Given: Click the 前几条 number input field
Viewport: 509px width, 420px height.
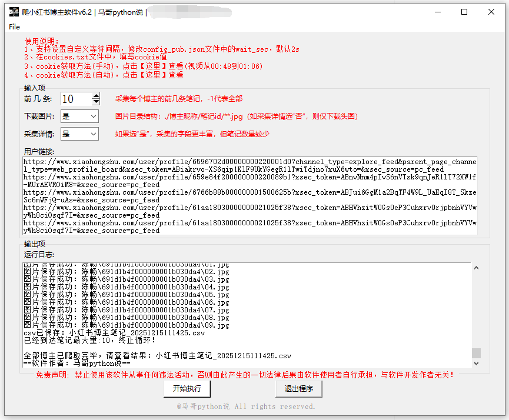Looking at the screenshot, I should [75, 99].
